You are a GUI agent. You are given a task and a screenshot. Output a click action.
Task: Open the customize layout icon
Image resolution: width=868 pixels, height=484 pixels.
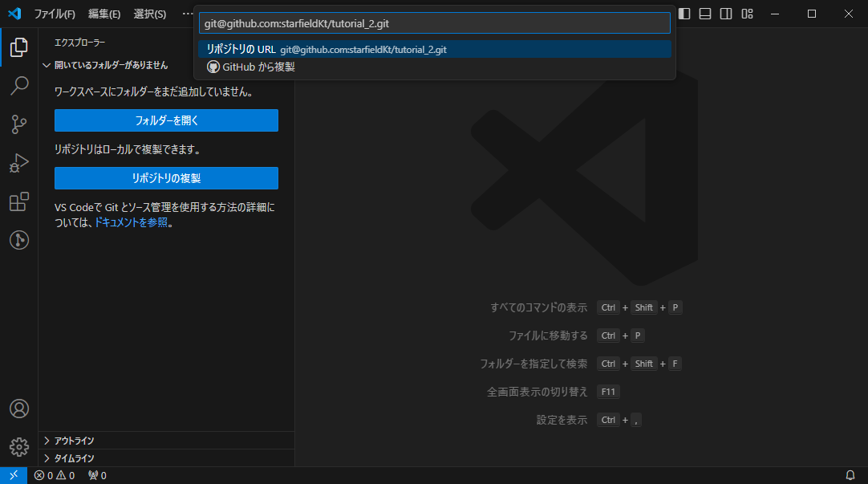coord(748,14)
